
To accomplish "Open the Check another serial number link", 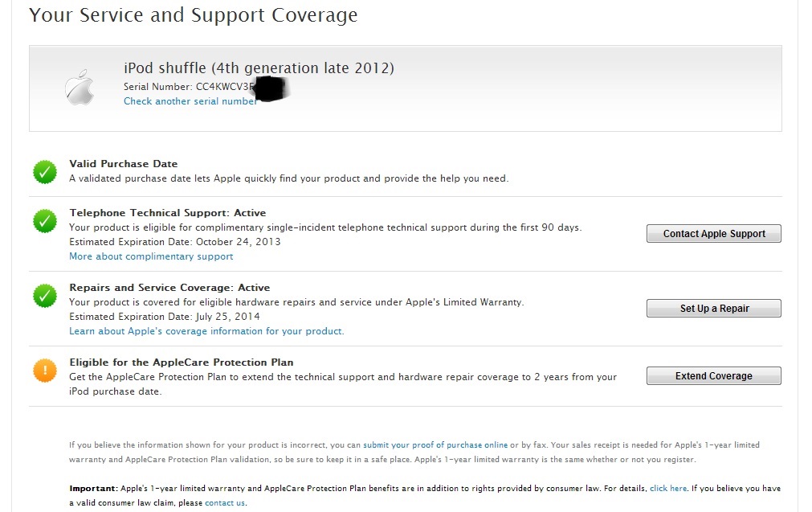I will 190,101.
